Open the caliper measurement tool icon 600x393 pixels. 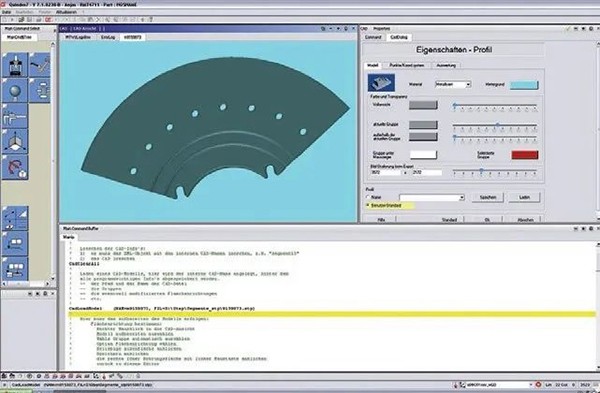point(15,116)
